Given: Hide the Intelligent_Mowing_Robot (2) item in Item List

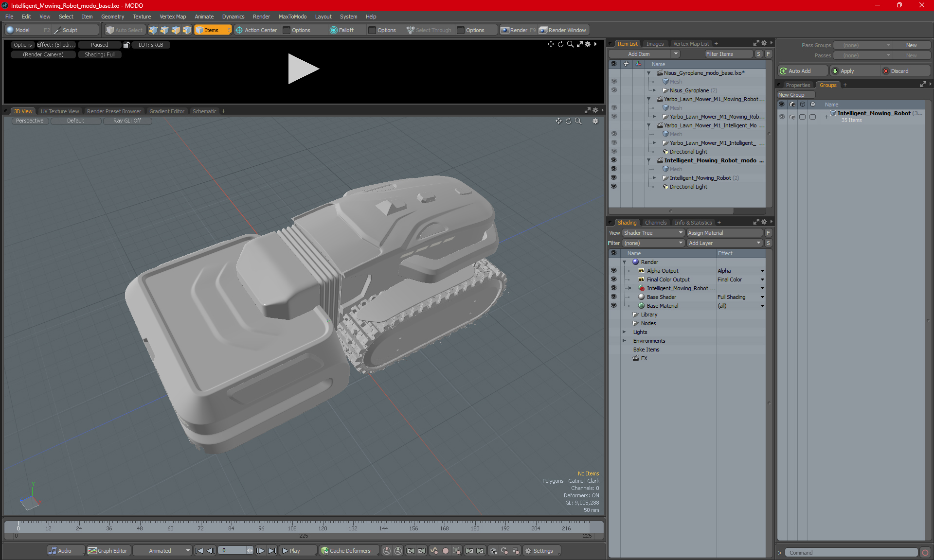Looking at the screenshot, I should coord(614,178).
